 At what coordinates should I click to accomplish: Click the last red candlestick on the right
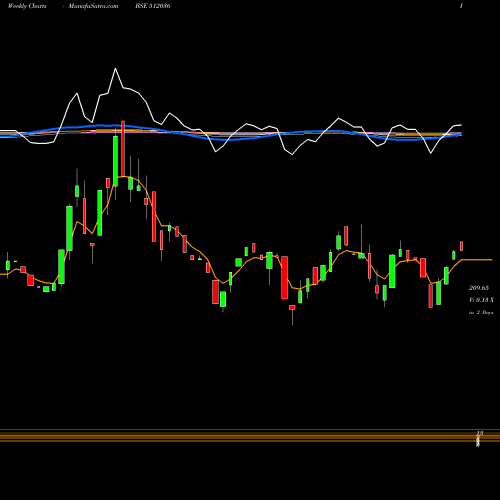click(462, 246)
